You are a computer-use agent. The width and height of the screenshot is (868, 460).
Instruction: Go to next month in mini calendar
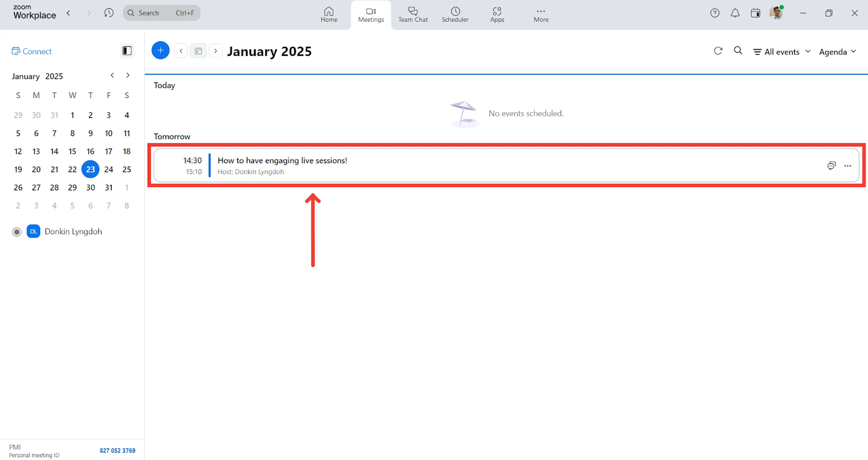coord(128,75)
